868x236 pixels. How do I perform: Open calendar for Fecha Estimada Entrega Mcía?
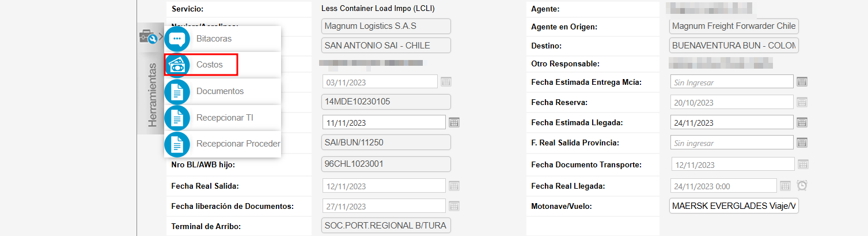[802, 82]
